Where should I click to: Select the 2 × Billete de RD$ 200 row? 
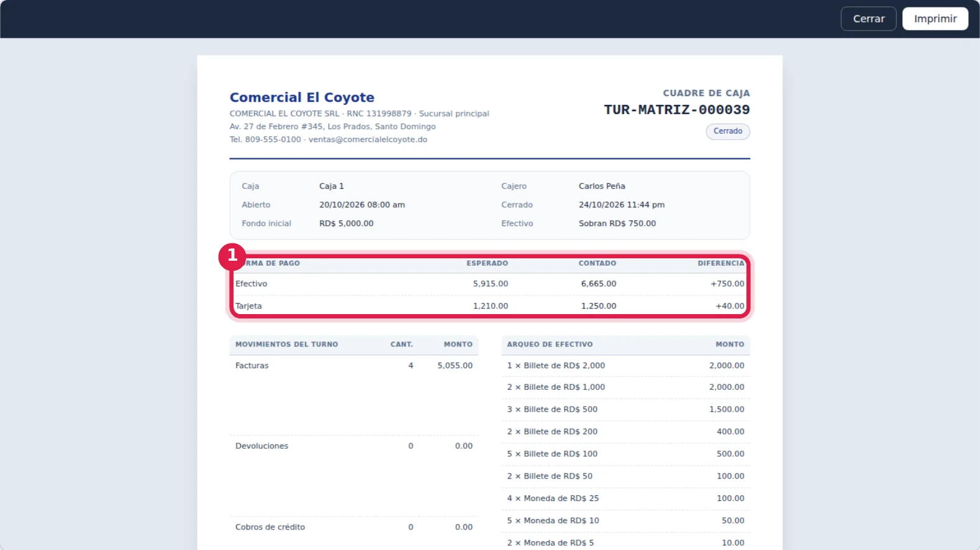[x=625, y=432]
